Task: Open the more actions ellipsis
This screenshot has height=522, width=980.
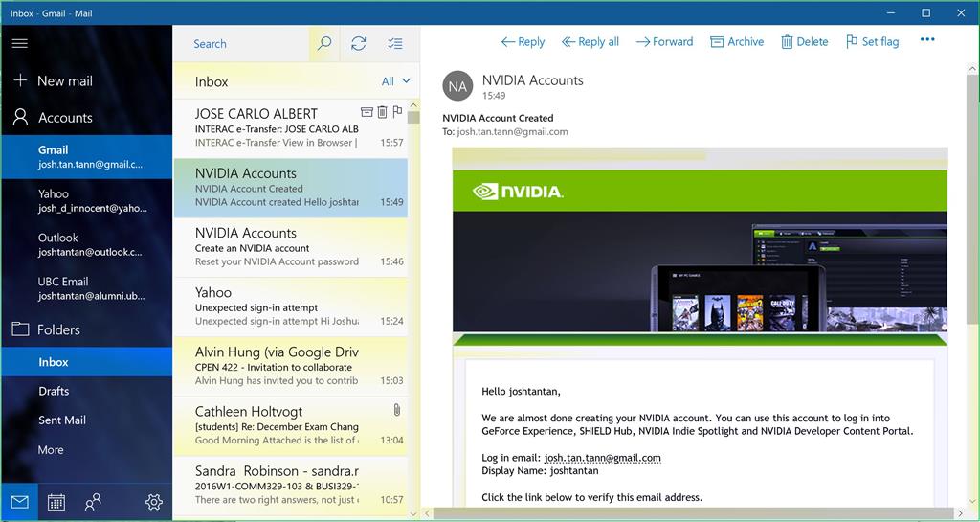Action: point(927,40)
